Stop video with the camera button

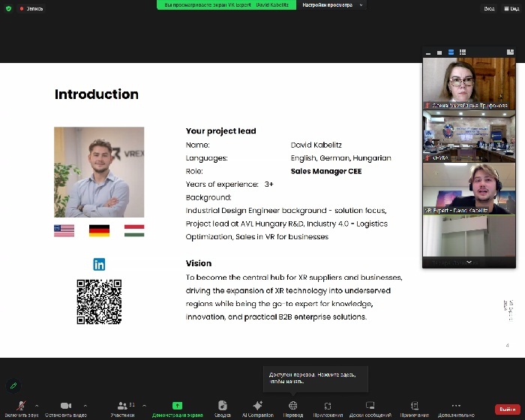65,405
